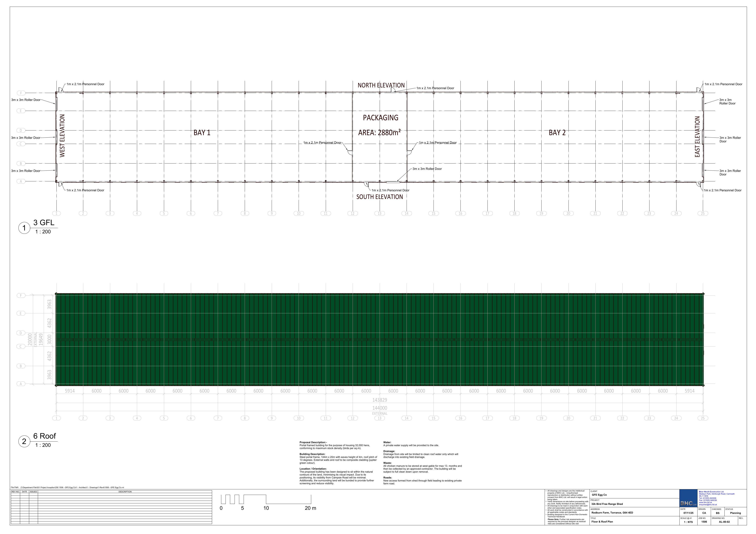Select the 'SOUTH ELEVATION' label
The image size is (756, 534).
click(x=379, y=197)
